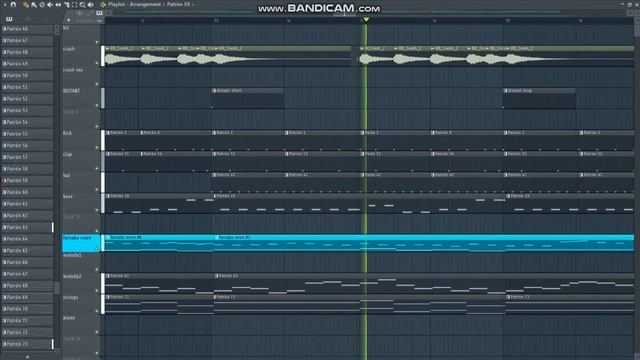640x360 pixels.
Task: Select Pattern 63 in the pattern list
Action: tap(27, 227)
